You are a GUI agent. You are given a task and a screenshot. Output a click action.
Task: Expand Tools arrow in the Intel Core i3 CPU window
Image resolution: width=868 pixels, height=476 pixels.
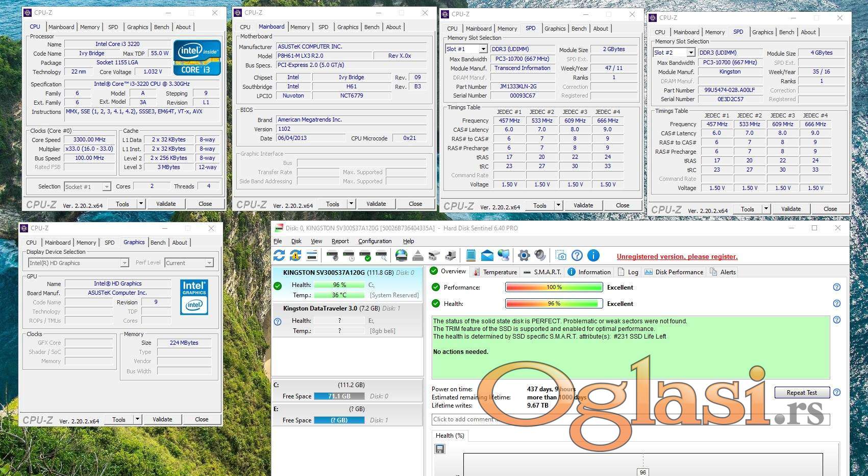(141, 204)
